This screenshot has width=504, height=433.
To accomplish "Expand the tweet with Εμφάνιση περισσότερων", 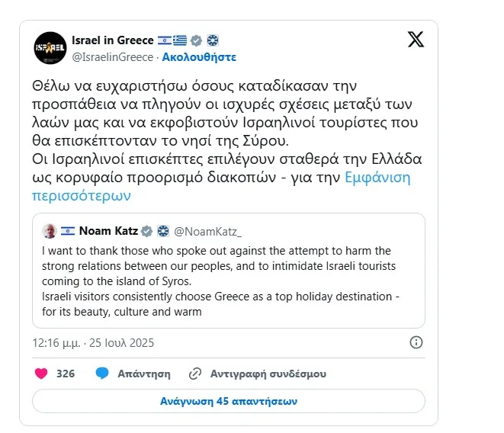I will 377,178.
